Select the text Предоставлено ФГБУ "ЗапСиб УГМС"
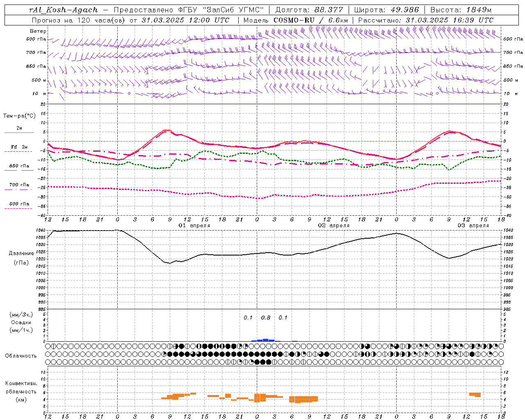Viewport: 525px width, 420px height. [188, 10]
